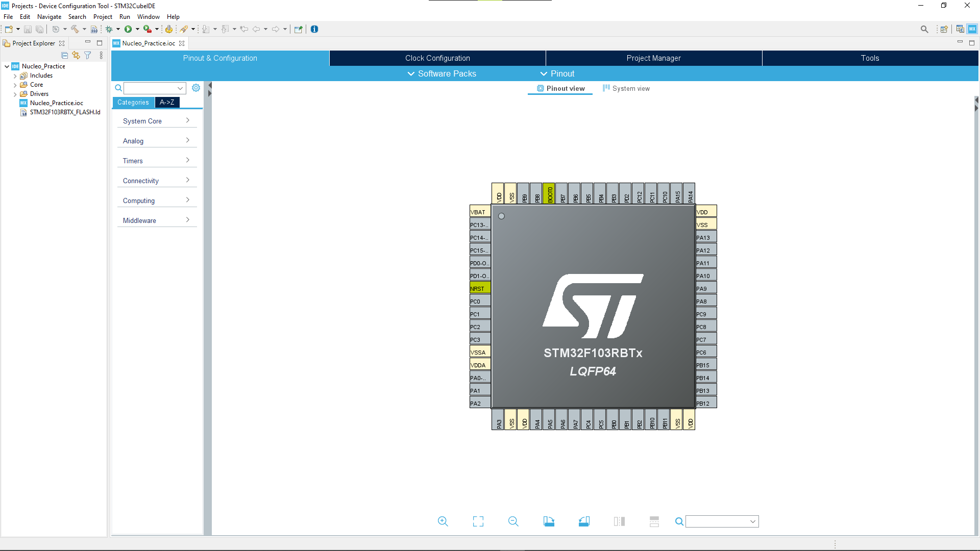Switch to System view
Screen dimensions: 980x551
click(626, 88)
